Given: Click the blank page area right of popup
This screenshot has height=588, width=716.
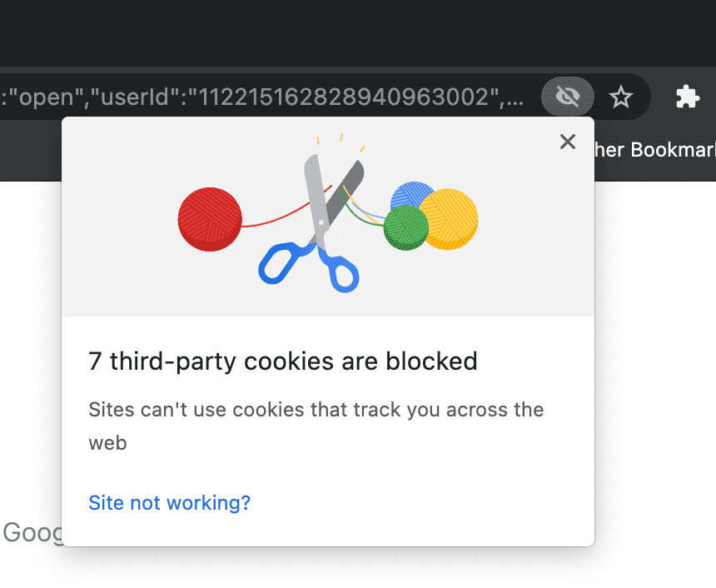Looking at the screenshot, I should pyautogui.click(x=655, y=366).
